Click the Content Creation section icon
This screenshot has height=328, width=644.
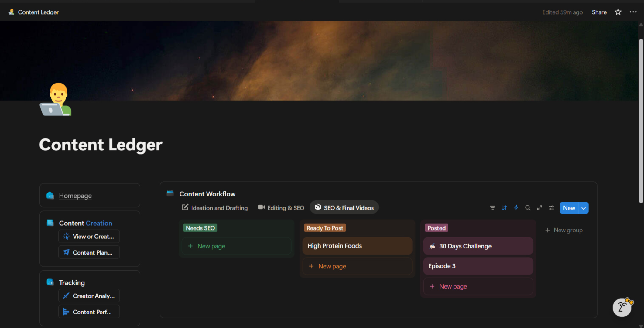50,223
